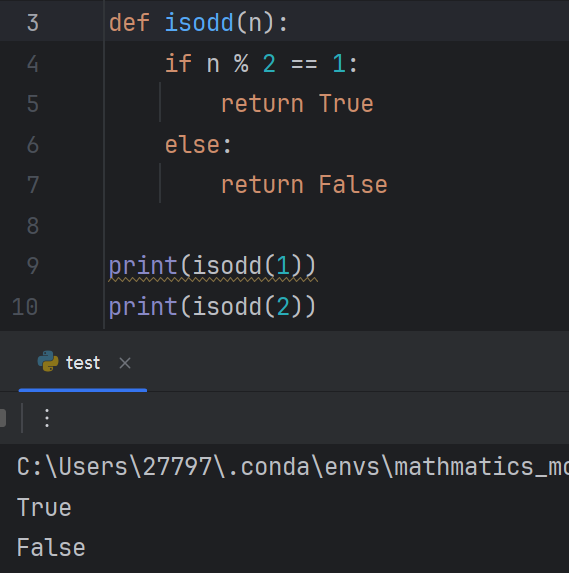Click line number 9 in the gutter
The image size is (569, 573).
click(33, 266)
